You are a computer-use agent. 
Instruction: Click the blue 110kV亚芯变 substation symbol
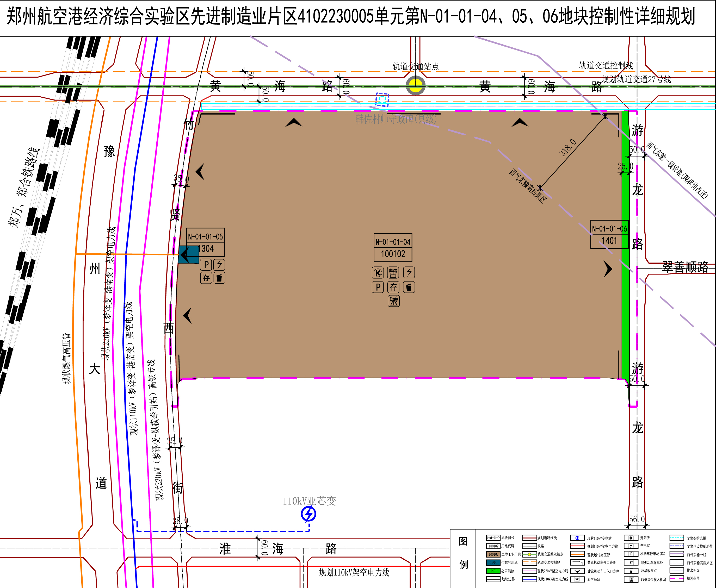(308, 514)
